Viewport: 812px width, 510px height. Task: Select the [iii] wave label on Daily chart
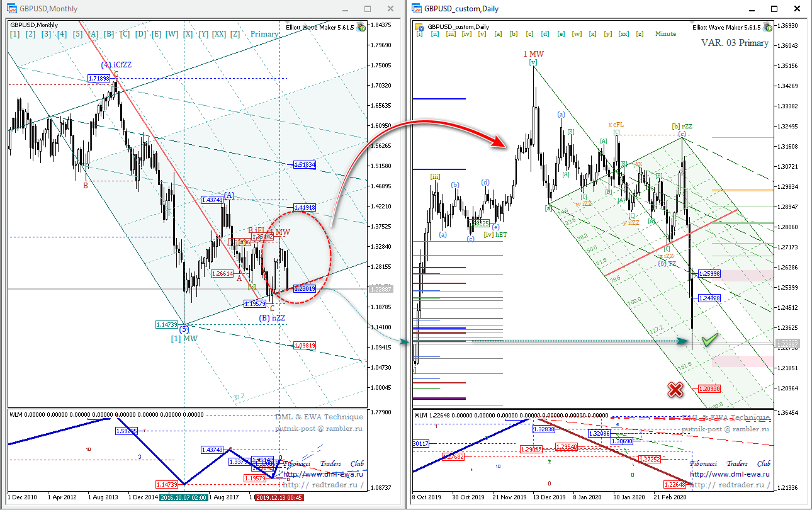point(451,34)
